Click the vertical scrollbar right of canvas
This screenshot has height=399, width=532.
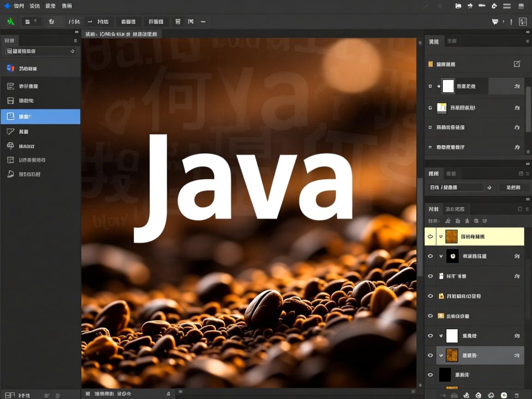[x=420, y=226]
